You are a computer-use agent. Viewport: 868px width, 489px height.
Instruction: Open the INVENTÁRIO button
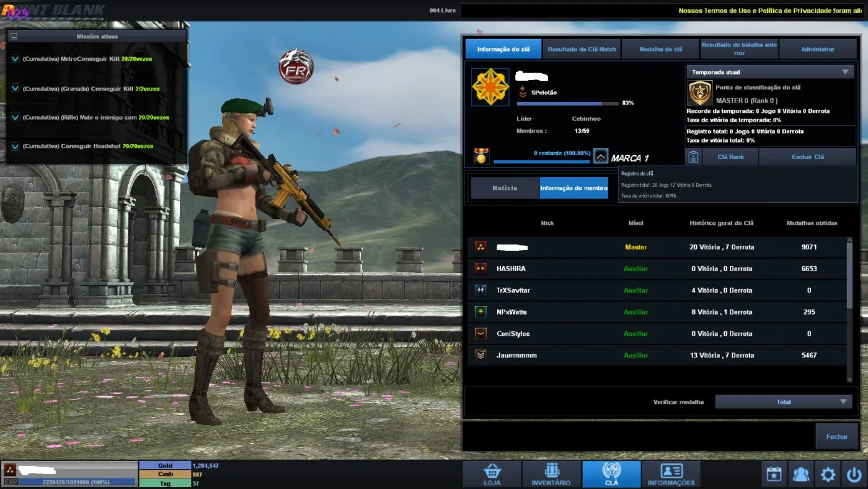(x=551, y=475)
